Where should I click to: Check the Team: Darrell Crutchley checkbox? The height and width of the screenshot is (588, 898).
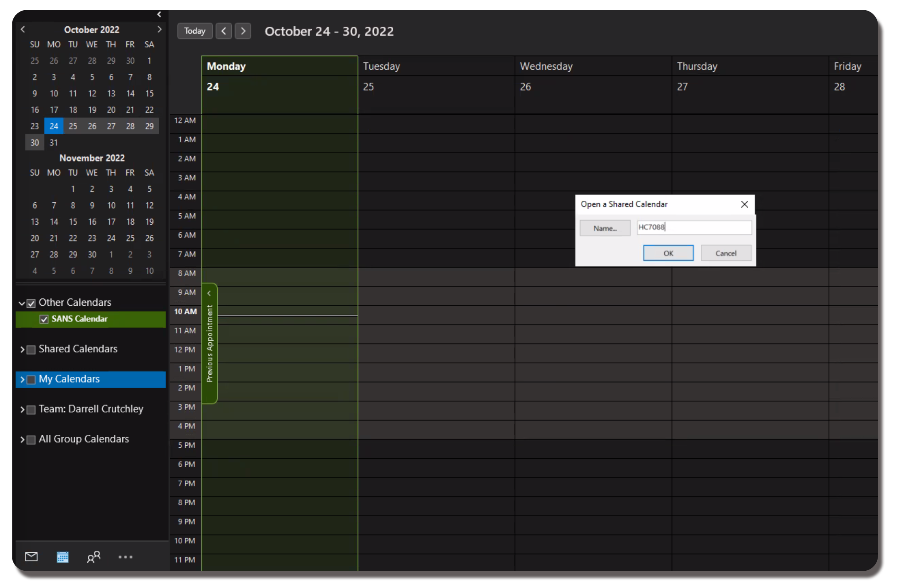(31, 410)
